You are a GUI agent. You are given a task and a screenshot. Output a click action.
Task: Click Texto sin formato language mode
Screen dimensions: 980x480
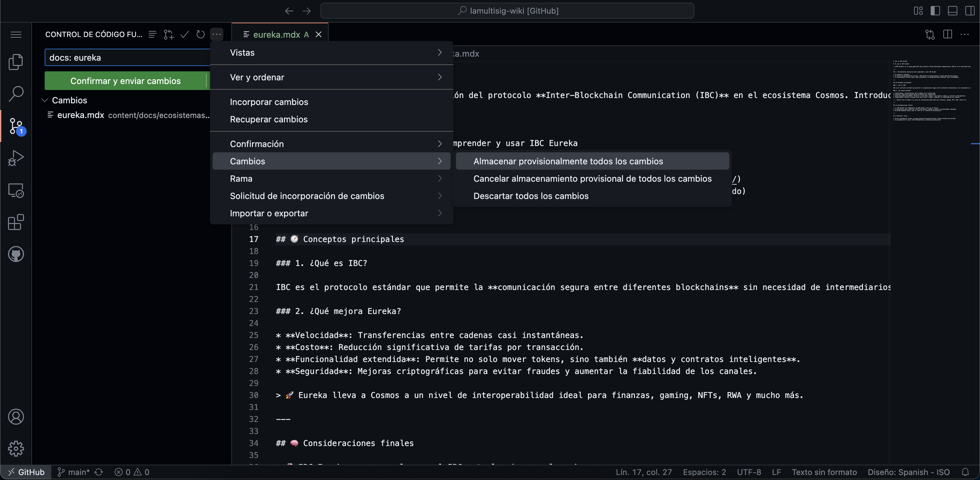coord(824,472)
